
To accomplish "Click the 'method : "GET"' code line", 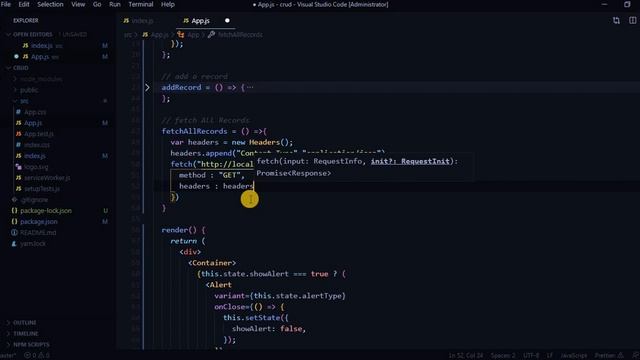I will (211, 175).
